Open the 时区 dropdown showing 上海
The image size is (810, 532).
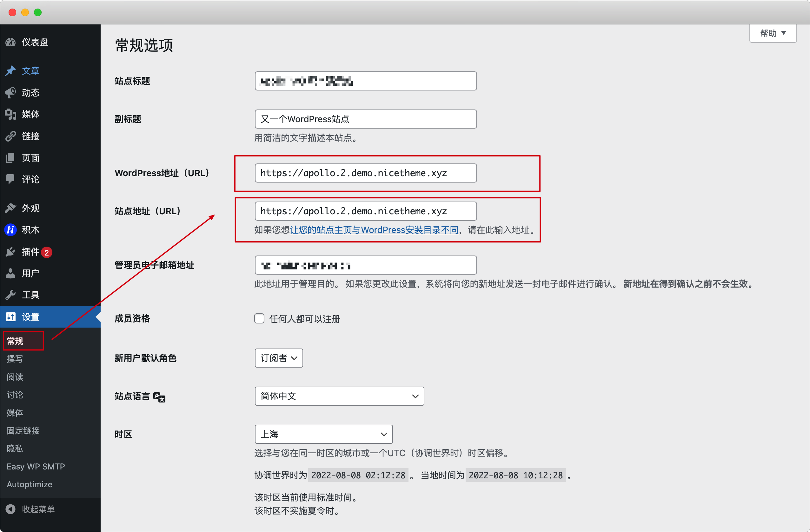pyautogui.click(x=324, y=434)
